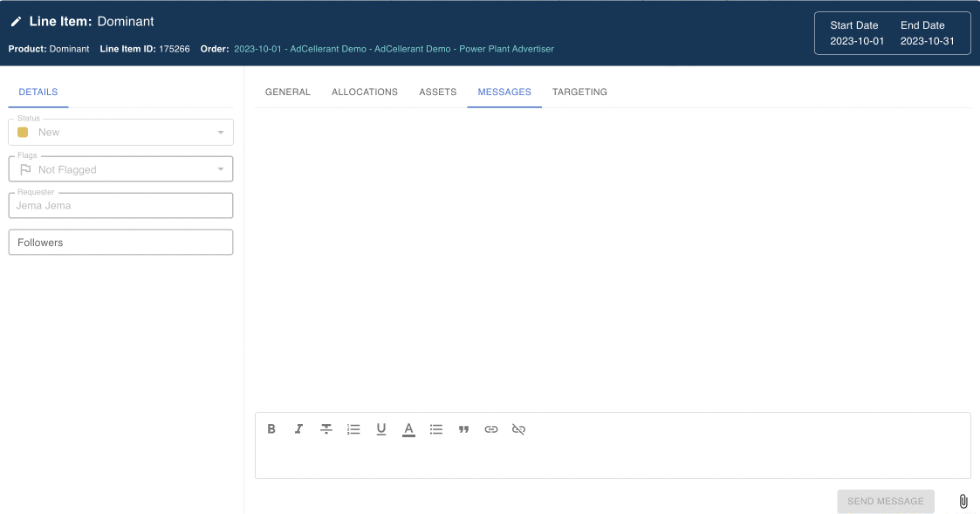Expand the Flags dropdown showing Not Flagged
This screenshot has height=514, width=980.
[x=120, y=169]
